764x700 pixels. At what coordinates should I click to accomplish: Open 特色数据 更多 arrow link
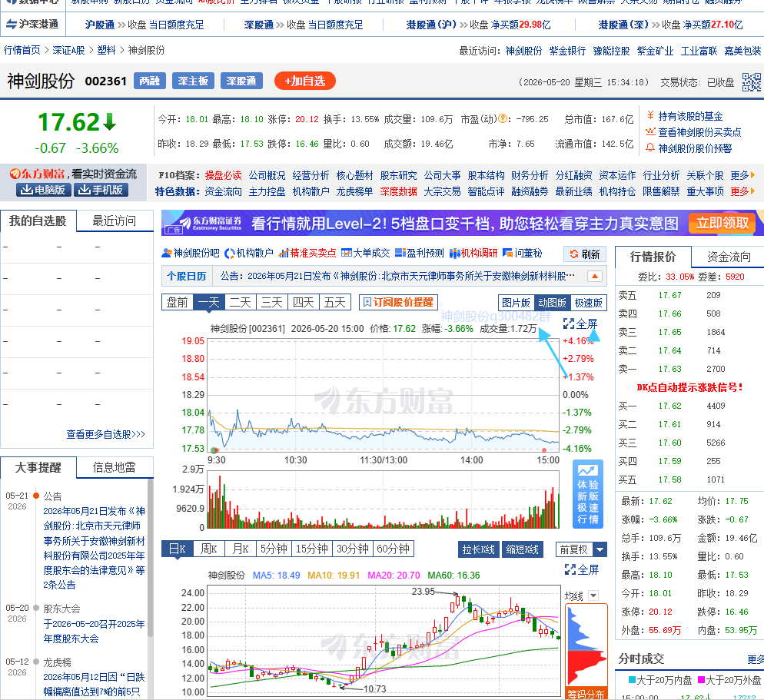click(x=742, y=192)
